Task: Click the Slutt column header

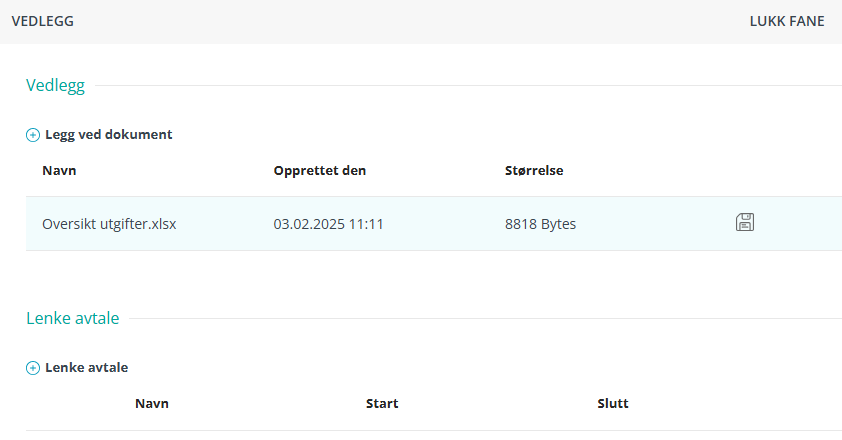Action: tap(612, 403)
